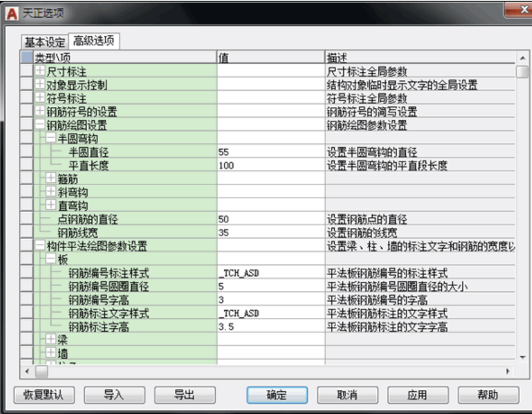Viewport: 532px width, 414px height.
Task: Expand the 直弯钩 subnode
Action: pos(50,205)
